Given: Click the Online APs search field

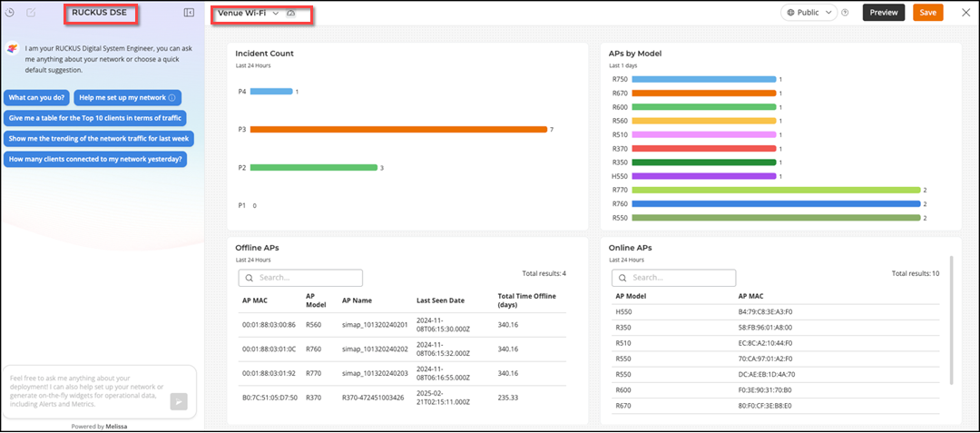Looking at the screenshot, I should 673,278.
